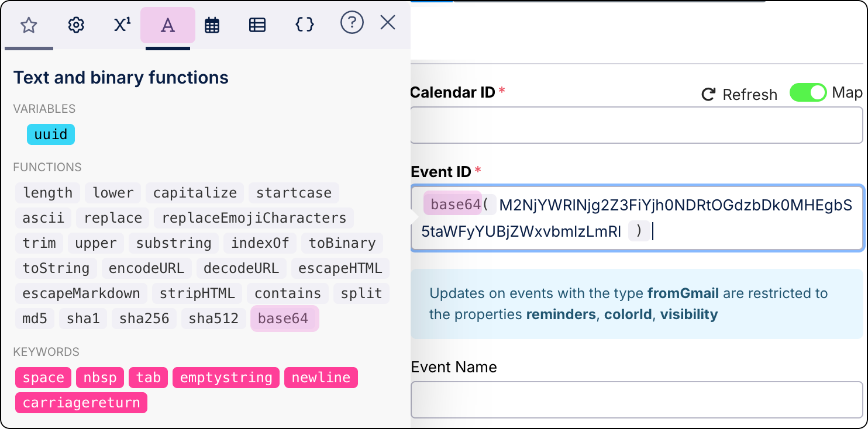
Task: Open the variables panel icon
Action: pyautogui.click(x=304, y=25)
